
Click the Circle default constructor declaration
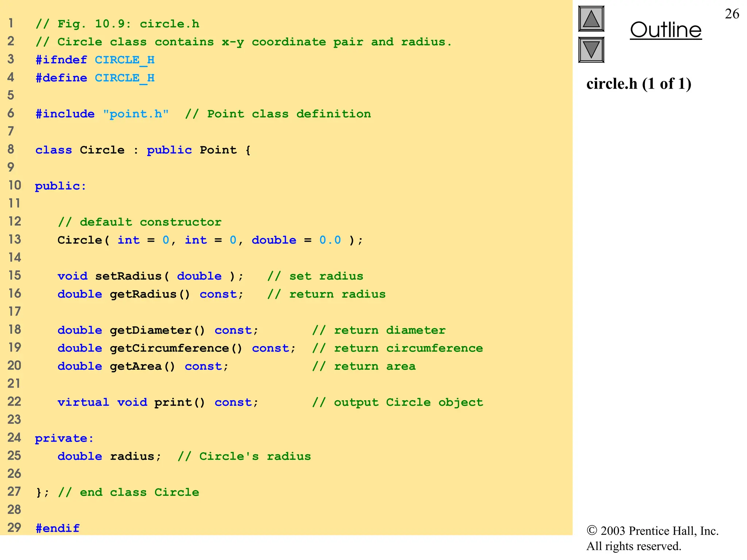pos(210,240)
